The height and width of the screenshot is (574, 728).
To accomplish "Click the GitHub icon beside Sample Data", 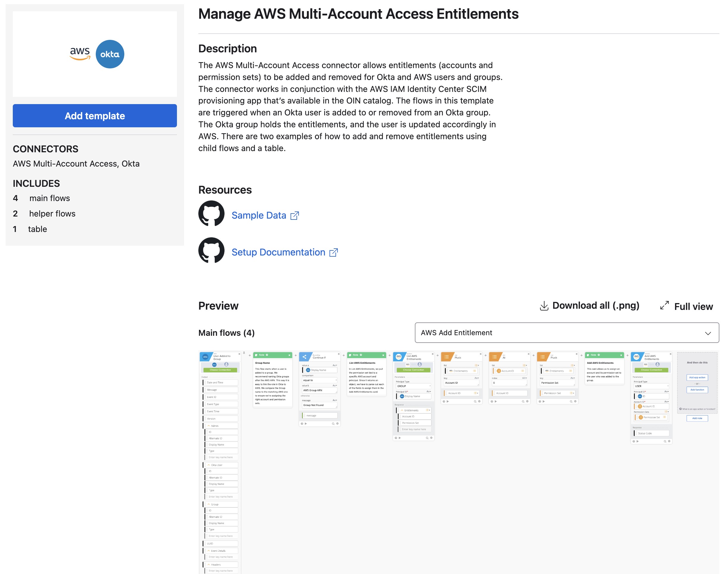I will [x=211, y=214].
